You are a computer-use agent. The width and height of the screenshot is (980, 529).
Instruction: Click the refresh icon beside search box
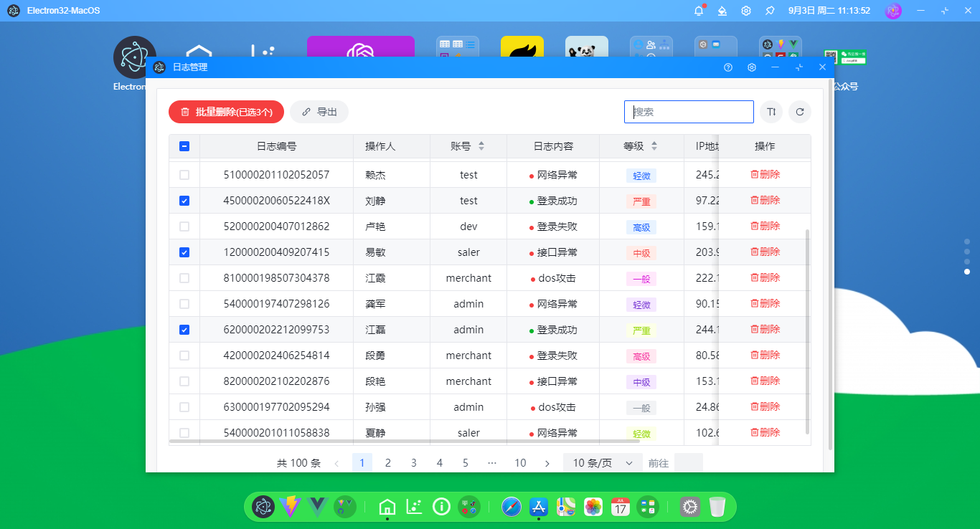800,112
